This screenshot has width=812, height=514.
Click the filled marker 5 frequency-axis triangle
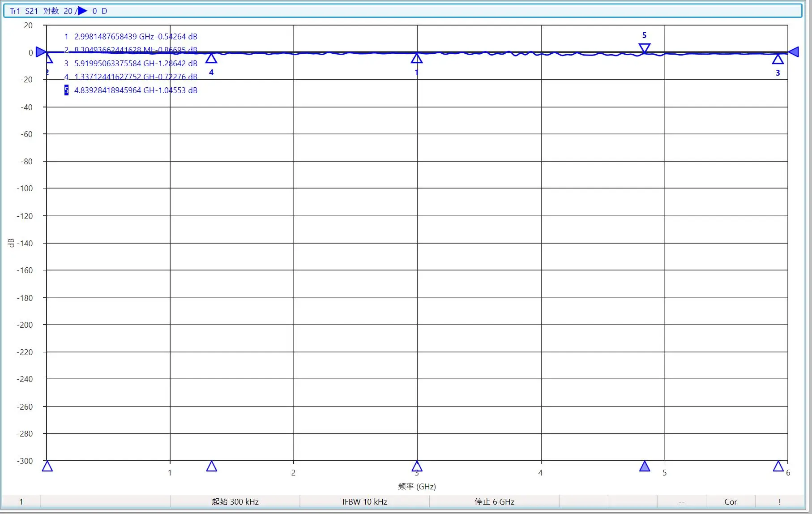point(645,466)
